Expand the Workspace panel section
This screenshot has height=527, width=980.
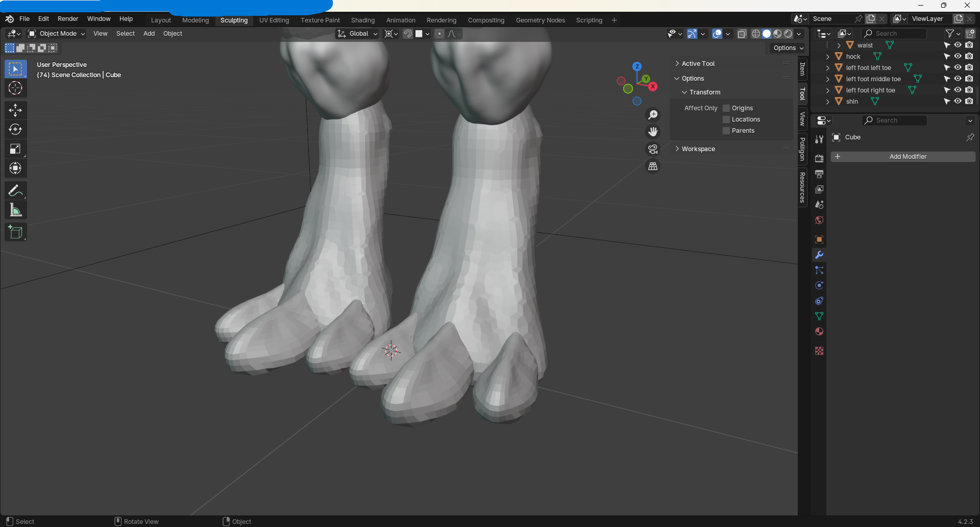click(x=698, y=149)
